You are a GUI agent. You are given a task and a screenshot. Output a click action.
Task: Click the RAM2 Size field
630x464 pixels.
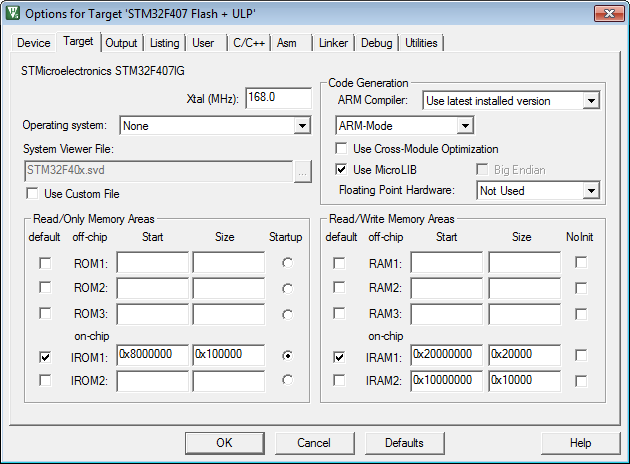(524, 288)
